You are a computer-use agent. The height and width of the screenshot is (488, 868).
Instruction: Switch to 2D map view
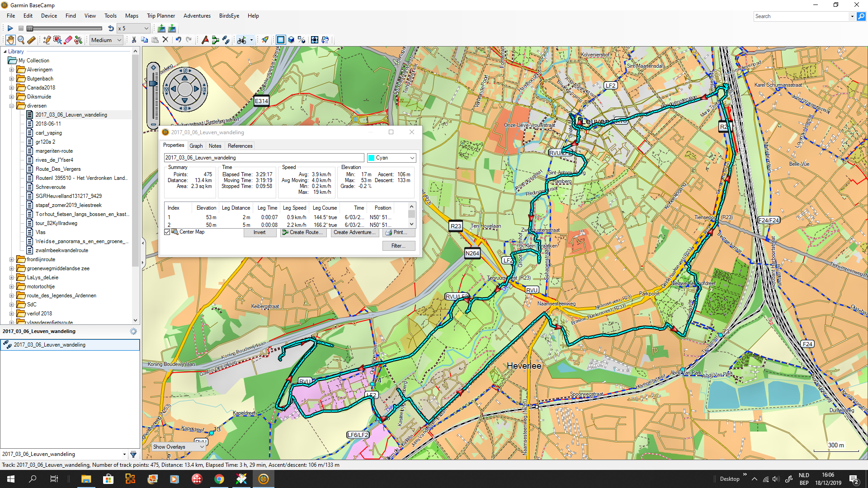click(x=281, y=40)
